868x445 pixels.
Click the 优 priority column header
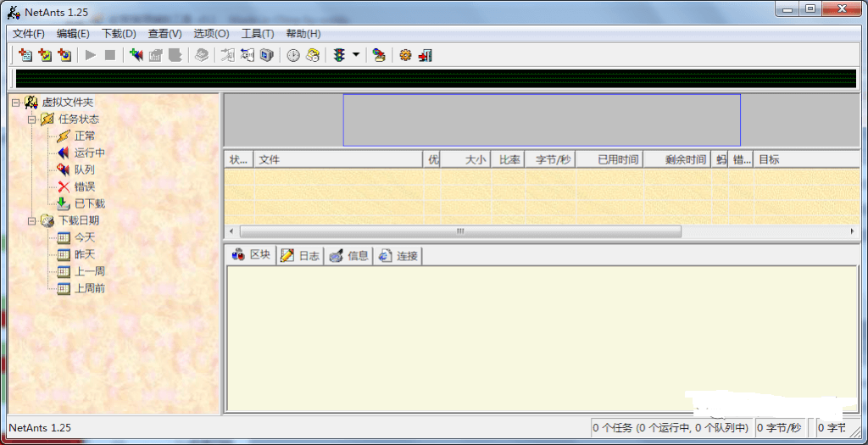(x=432, y=160)
